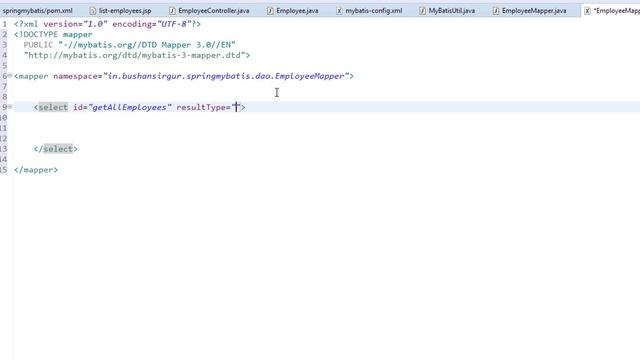Screen dimensions: 640x360
Task: Click the closing mapper tag
Action: pyautogui.click(x=36, y=170)
